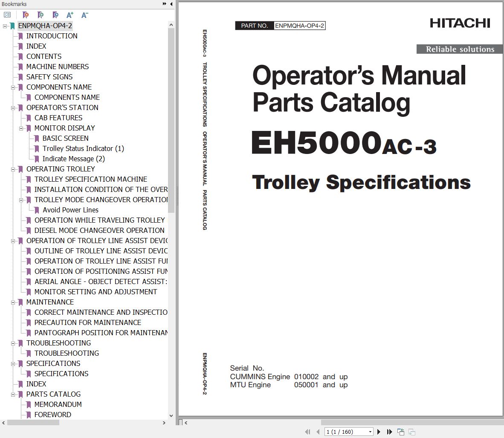Click the next view navigation icon
The width and height of the screenshot is (504, 438).
[412, 432]
